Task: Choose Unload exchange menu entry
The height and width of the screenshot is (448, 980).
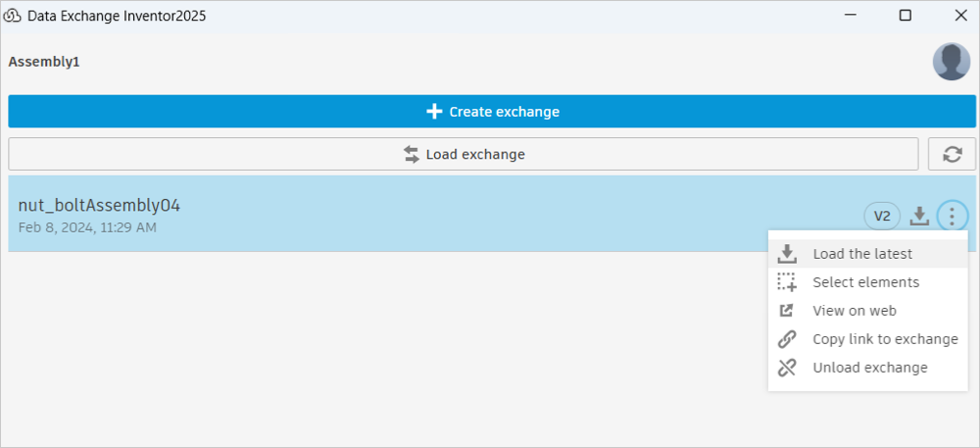Action: pyautogui.click(x=867, y=368)
